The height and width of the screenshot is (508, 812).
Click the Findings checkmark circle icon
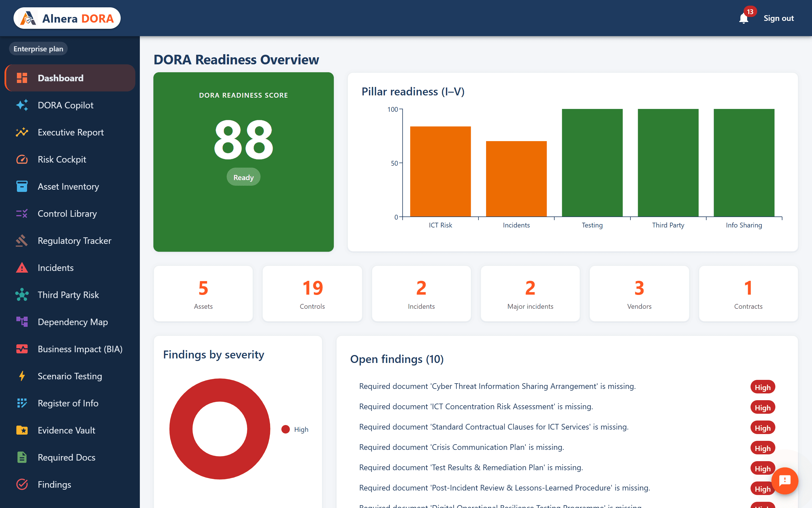pyautogui.click(x=22, y=485)
